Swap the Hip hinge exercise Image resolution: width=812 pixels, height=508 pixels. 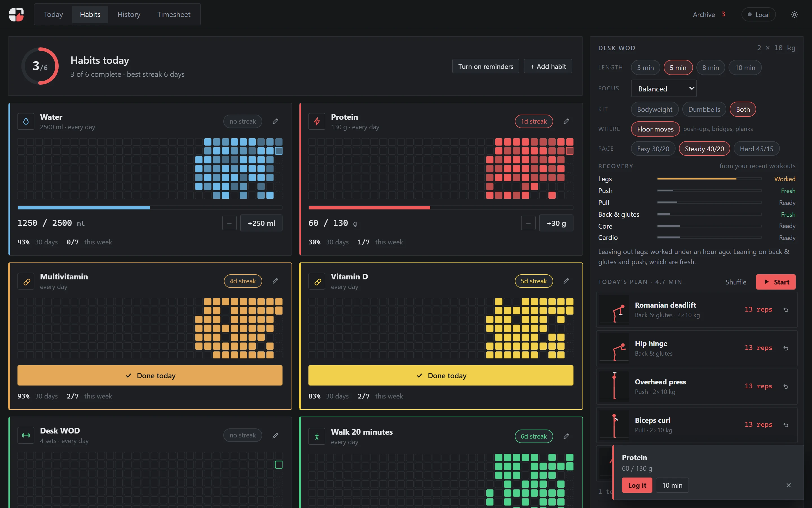(786, 348)
